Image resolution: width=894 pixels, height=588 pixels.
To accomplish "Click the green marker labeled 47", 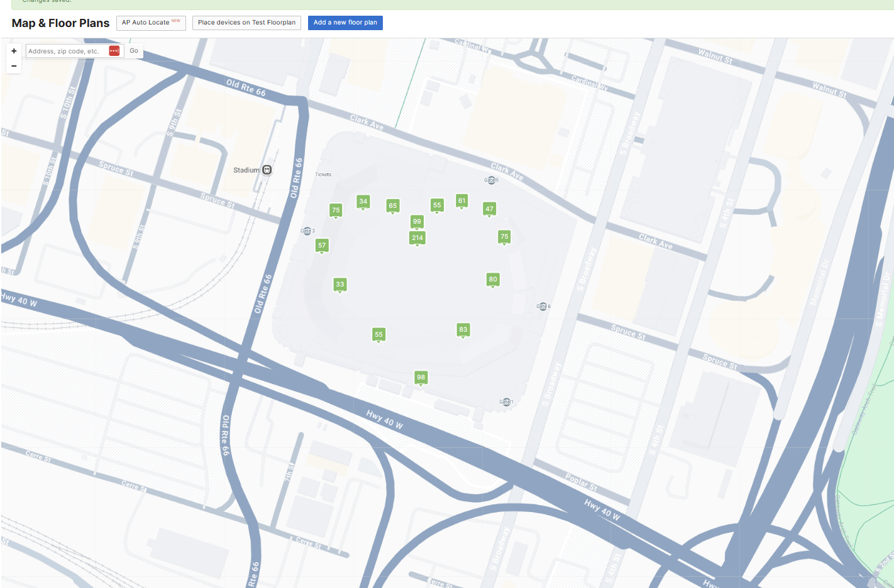I will point(489,209).
